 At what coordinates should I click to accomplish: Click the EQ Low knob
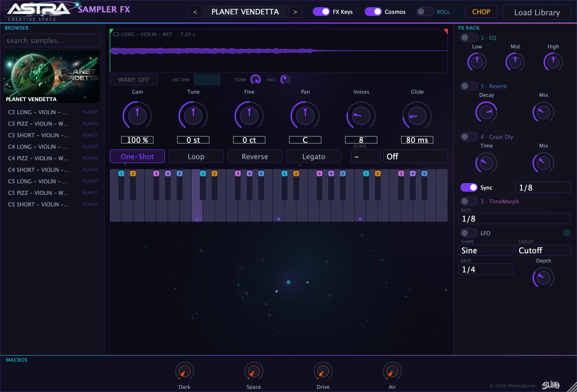point(477,62)
